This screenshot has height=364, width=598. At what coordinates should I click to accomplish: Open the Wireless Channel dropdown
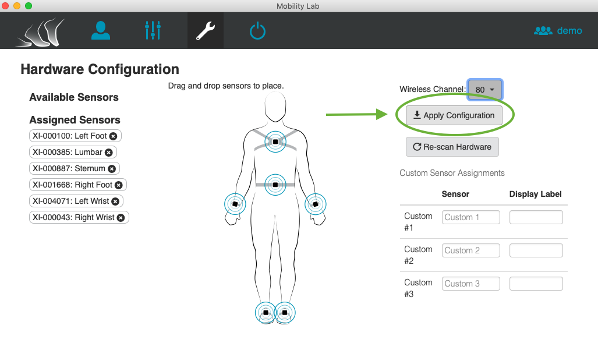pos(484,90)
